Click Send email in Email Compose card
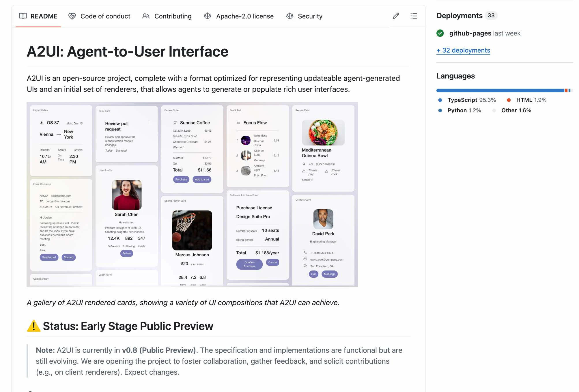The height and width of the screenshot is (392, 579). tap(49, 257)
